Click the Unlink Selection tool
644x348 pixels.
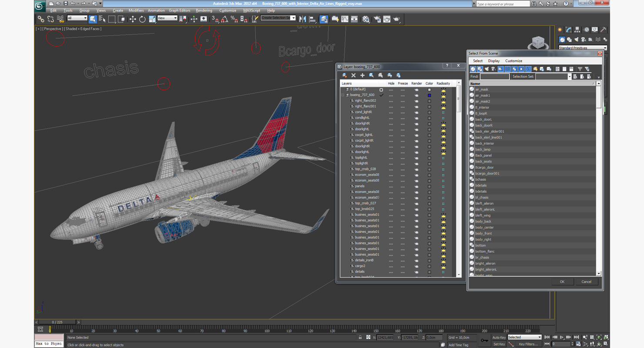(50, 19)
